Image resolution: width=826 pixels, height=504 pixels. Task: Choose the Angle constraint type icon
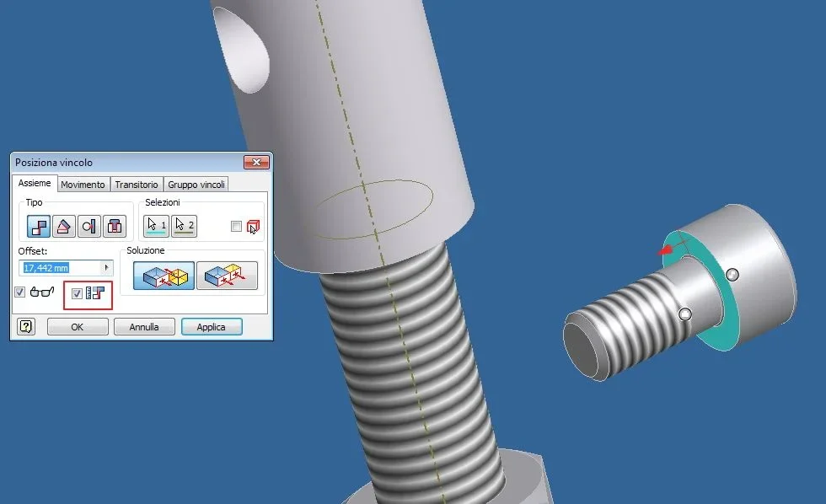click(x=64, y=227)
